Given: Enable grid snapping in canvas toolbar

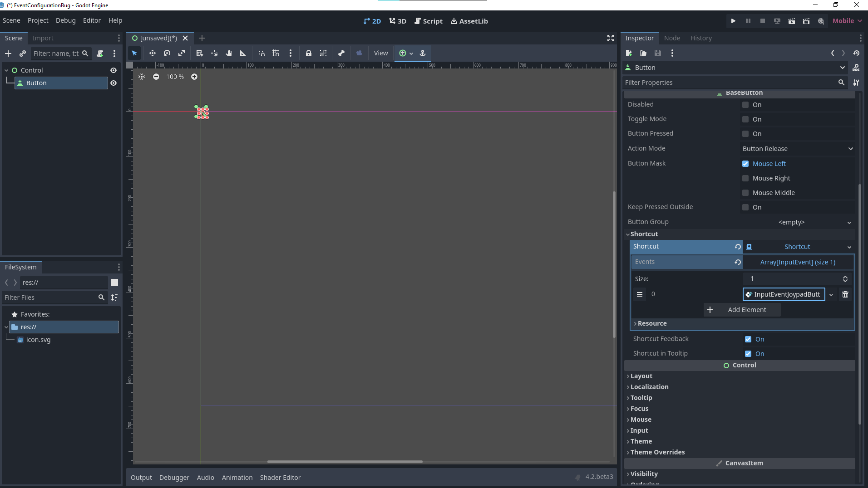Looking at the screenshot, I should click(x=276, y=53).
